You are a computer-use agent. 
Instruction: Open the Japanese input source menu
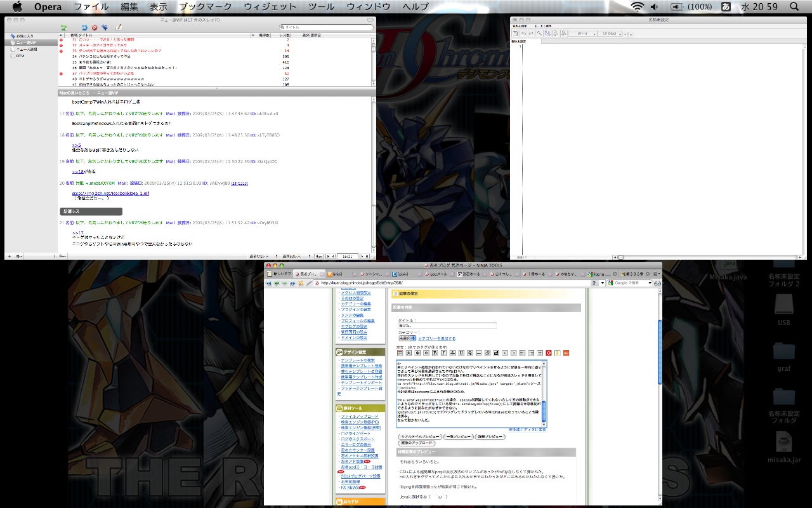click(726, 7)
